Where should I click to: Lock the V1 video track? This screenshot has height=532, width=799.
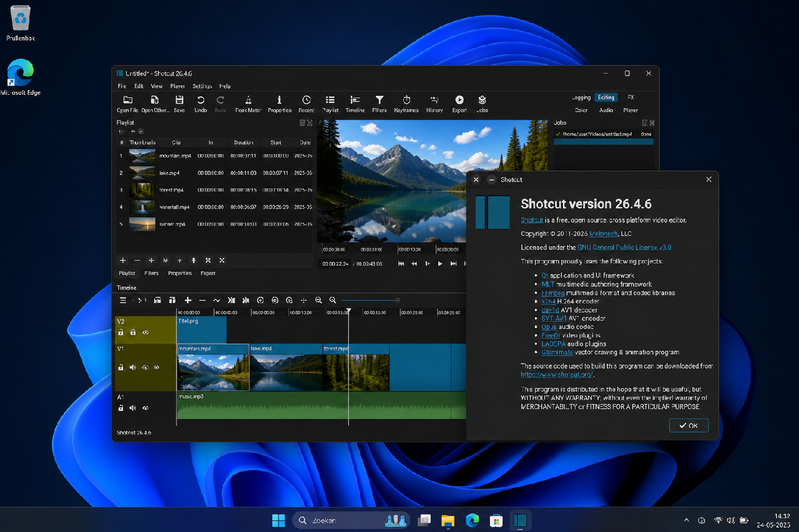121,367
